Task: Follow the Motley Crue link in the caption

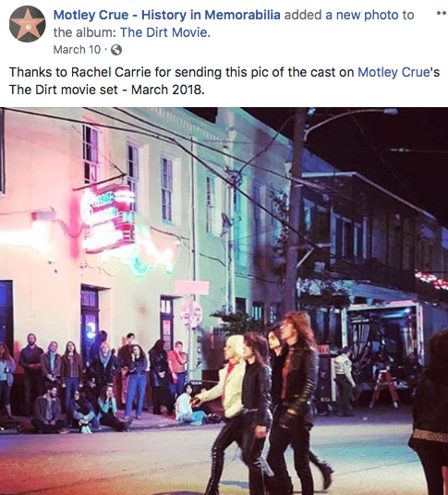Action: click(x=394, y=72)
